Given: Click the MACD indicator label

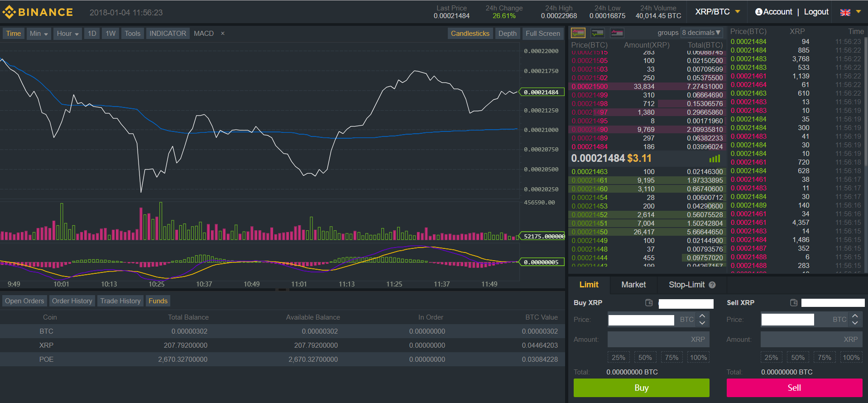Looking at the screenshot, I should (x=204, y=34).
